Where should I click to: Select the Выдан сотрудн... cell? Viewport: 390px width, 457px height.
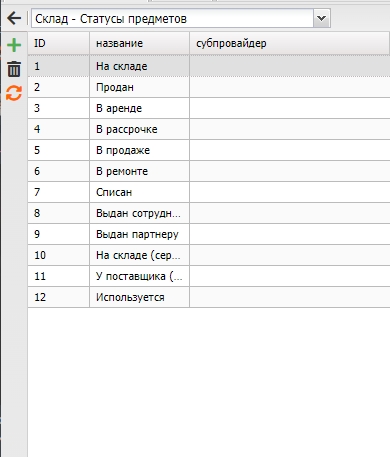(x=139, y=213)
